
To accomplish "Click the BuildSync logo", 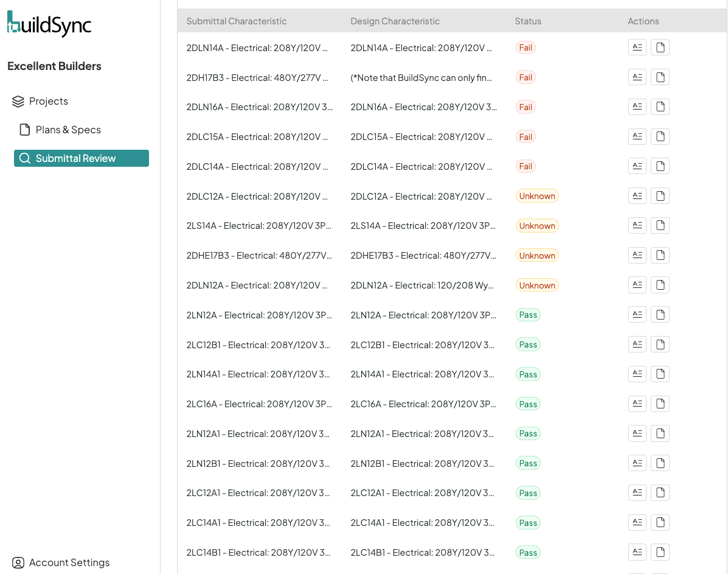I will [x=49, y=23].
